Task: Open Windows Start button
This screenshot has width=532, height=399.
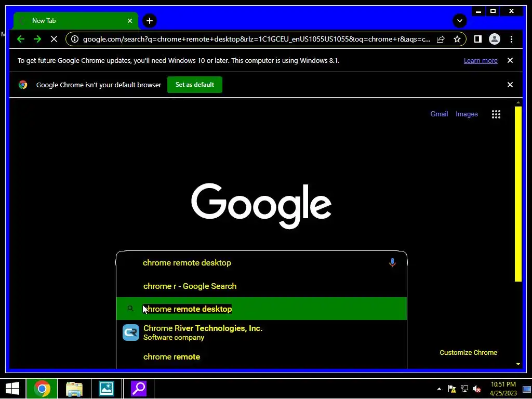Action: (x=12, y=389)
